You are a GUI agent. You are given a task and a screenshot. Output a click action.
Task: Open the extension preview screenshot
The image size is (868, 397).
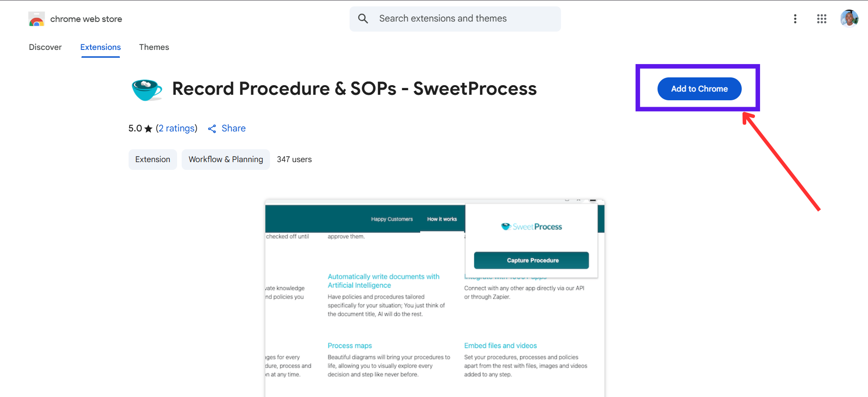(x=435, y=298)
